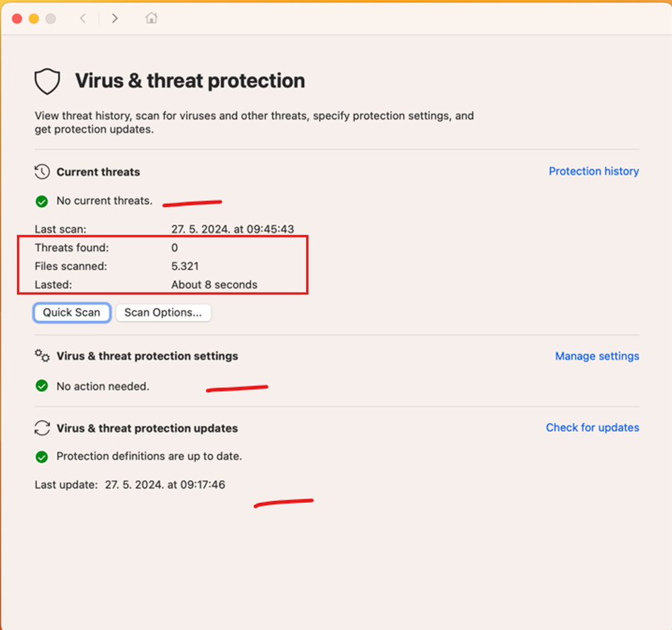The image size is (672, 630).
Task: Click the gears icon for protection settings
Action: (42, 356)
